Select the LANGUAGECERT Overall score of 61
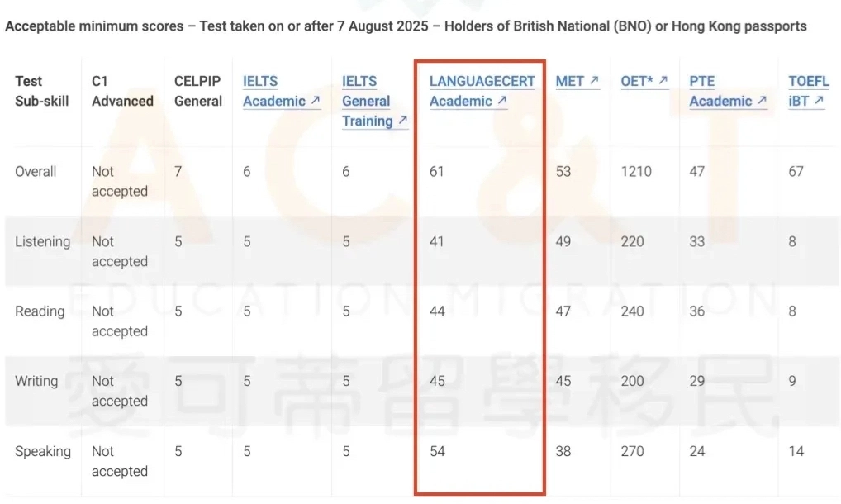 [436, 172]
